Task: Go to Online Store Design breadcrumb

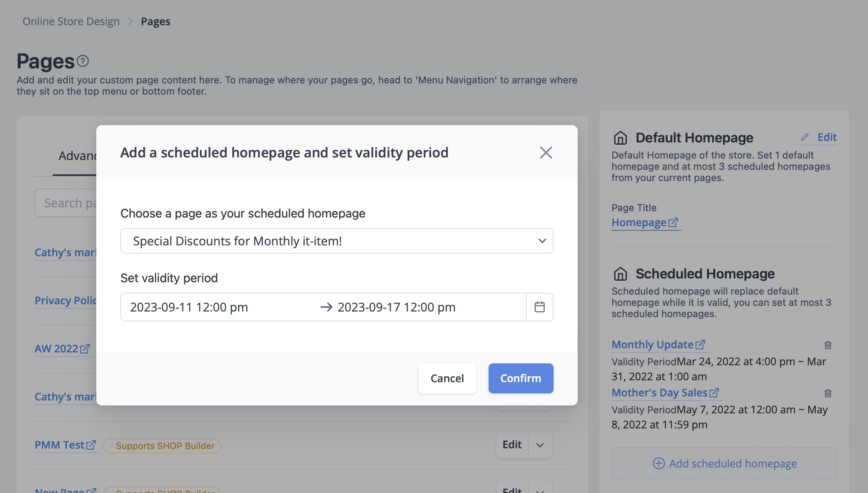Action: [71, 21]
